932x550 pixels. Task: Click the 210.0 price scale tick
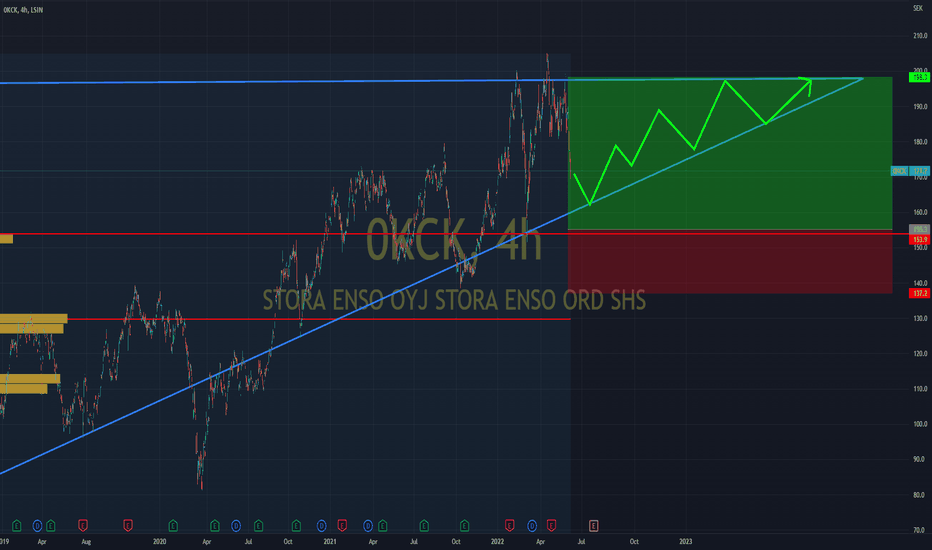click(x=920, y=36)
